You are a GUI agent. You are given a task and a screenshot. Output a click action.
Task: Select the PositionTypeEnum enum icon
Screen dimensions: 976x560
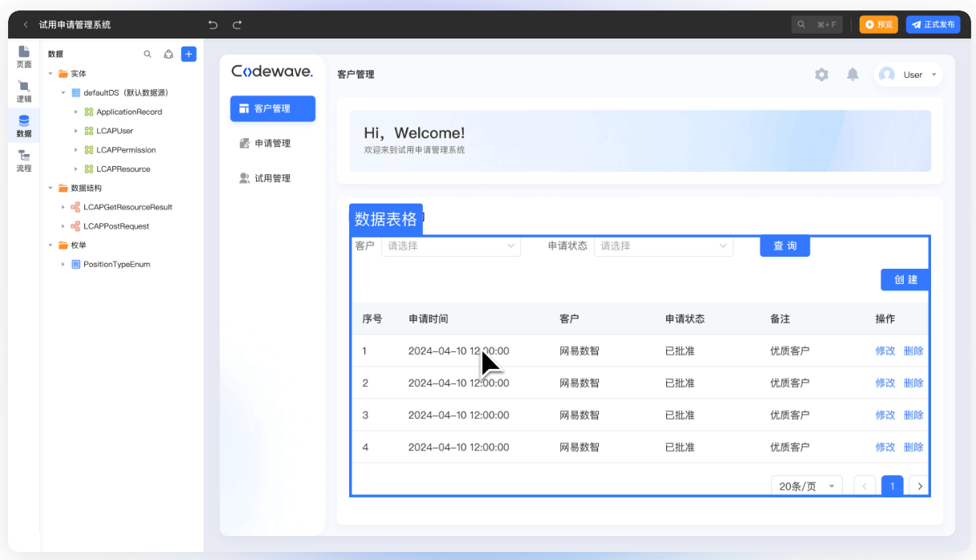click(x=75, y=264)
